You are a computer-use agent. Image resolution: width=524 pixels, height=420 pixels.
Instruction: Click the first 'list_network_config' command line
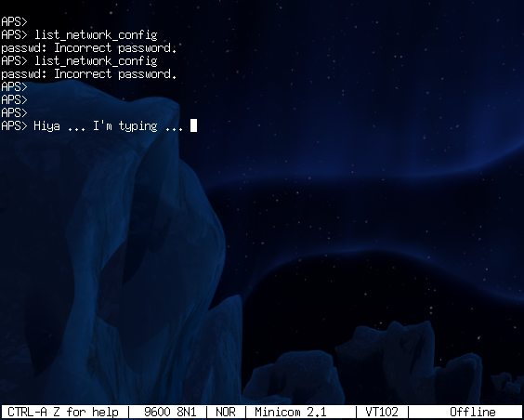click(x=79, y=34)
